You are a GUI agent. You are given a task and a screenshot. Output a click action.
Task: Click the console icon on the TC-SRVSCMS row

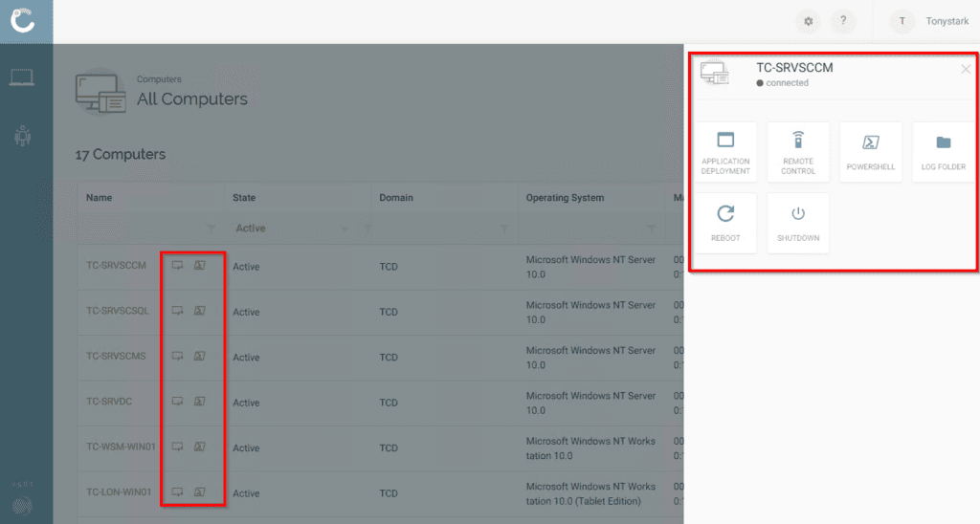(199, 356)
